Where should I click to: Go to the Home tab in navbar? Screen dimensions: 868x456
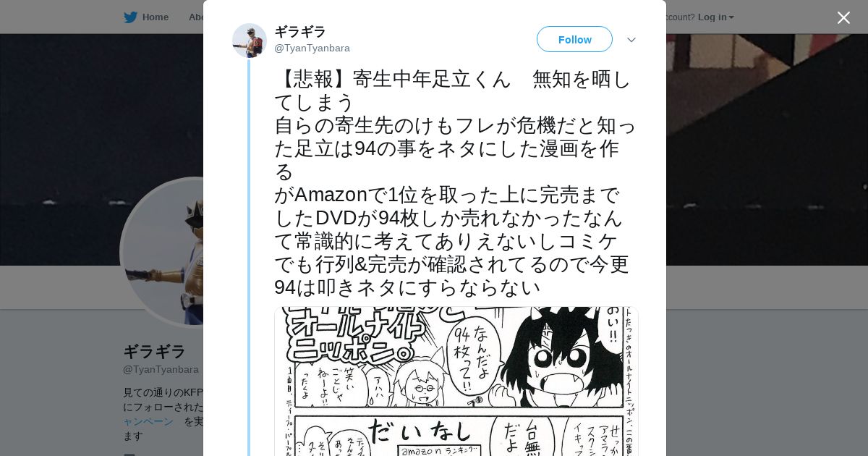pyautogui.click(x=146, y=17)
